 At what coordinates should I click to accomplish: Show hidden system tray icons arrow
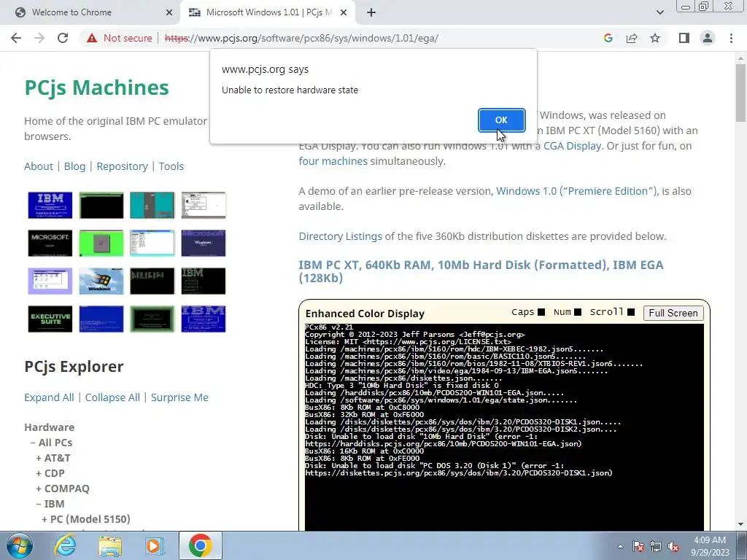tap(620, 546)
